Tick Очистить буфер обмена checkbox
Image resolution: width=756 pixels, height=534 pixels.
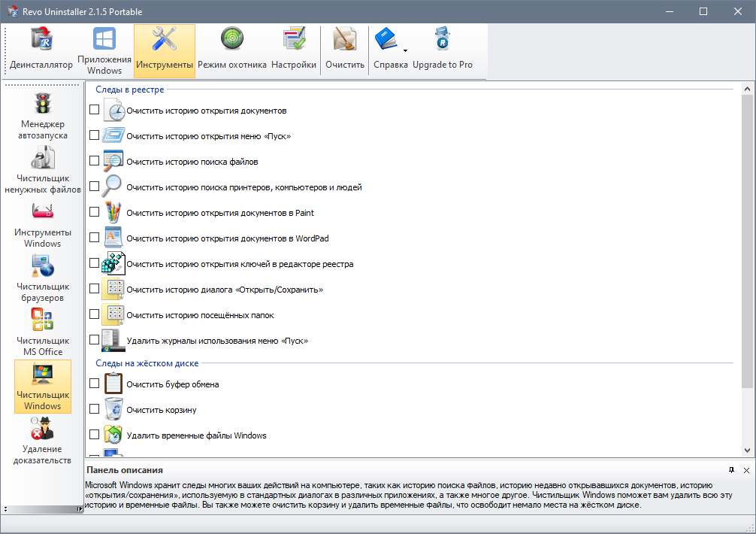pyautogui.click(x=94, y=384)
